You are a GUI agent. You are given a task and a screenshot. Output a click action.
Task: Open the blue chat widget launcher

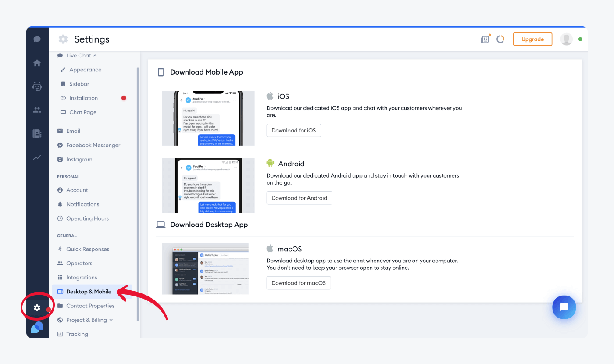564,307
